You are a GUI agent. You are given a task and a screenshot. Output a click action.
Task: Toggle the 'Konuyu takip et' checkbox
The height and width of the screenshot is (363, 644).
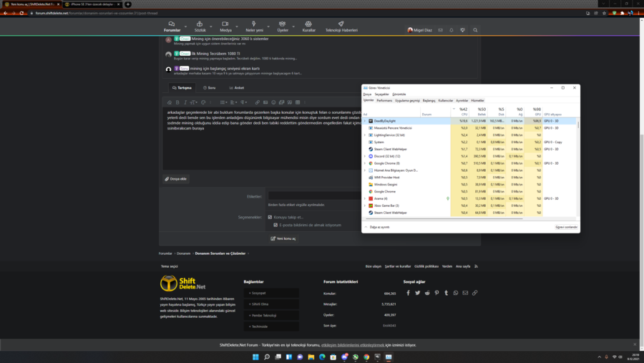pyautogui.click(x=270, y=217)
